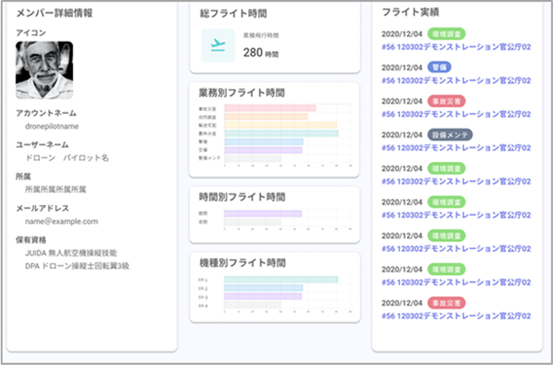553x392 pixels.
Task: Open the flight link under the 警備 tag
Action: pyautogui.click(x=456, y=81)
